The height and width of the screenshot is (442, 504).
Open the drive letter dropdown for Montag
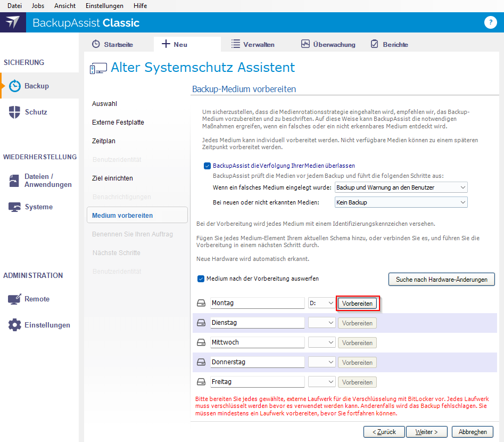click(x=321, y=303)
